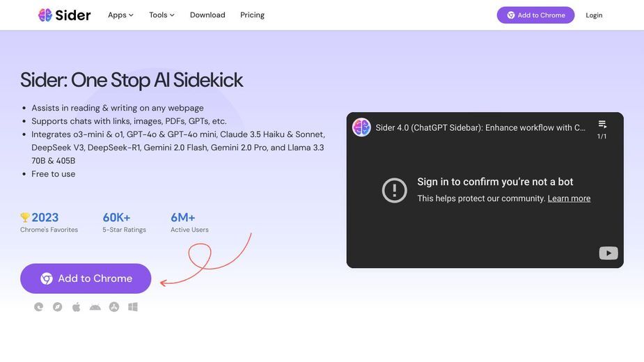Follow the Learn more link
The image size is (644, 362).
coord(569,198)
